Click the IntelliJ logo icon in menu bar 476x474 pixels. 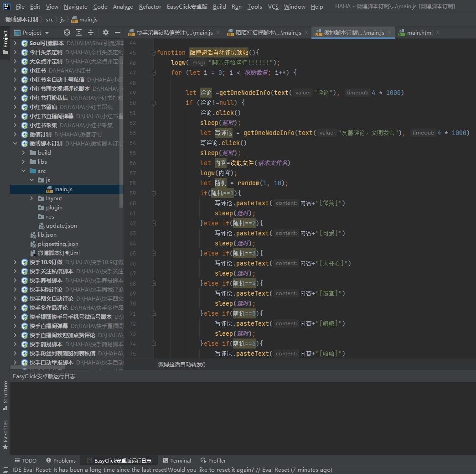6,6
